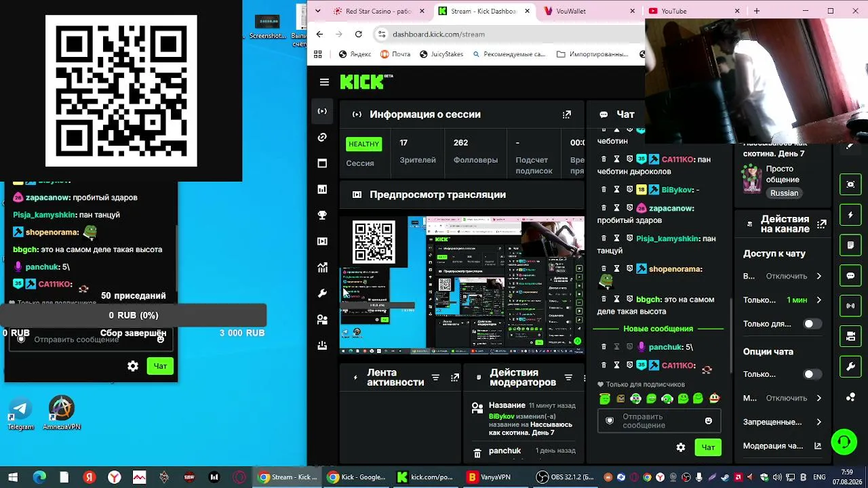The image size is (868, 488).
Task: Open the growth analytics icon in Kick sidebar
Action: pyautogui.click(x=322, y=268)
